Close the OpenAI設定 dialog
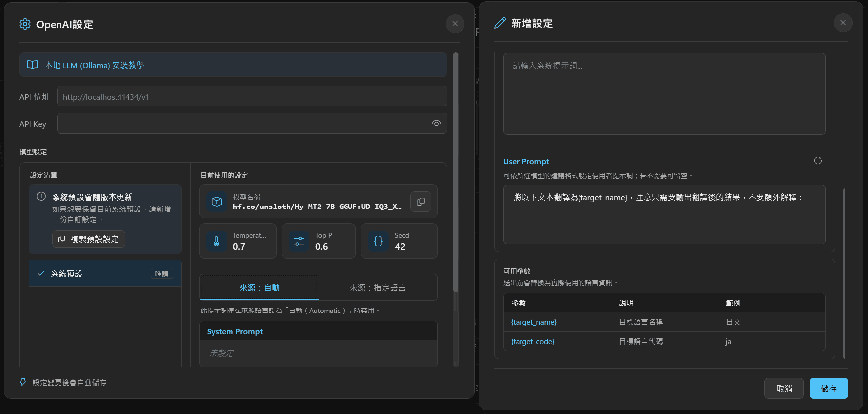This screenshot has height=414, width=868. 455,24
